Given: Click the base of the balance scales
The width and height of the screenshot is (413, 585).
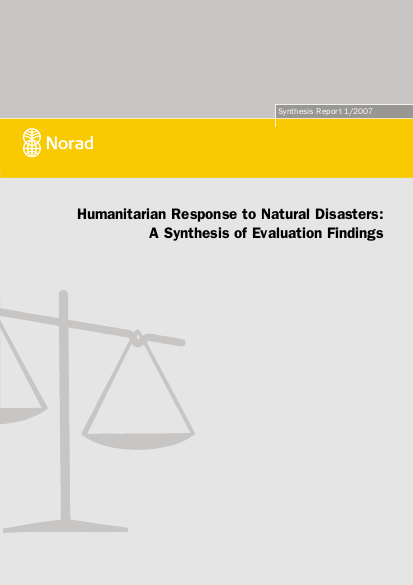Looking at the screenshot, I should point(65,526).
